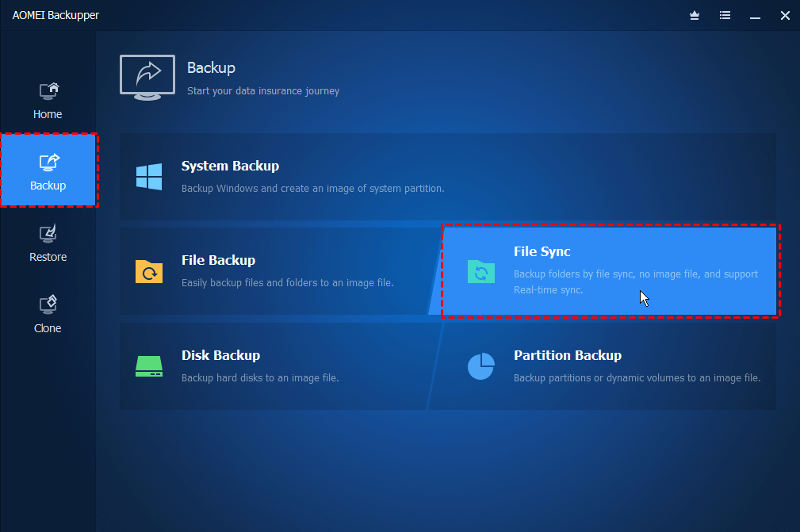800x532 pixels.
Task: Choose the System Backup title
Action: [x=230, y=166]
